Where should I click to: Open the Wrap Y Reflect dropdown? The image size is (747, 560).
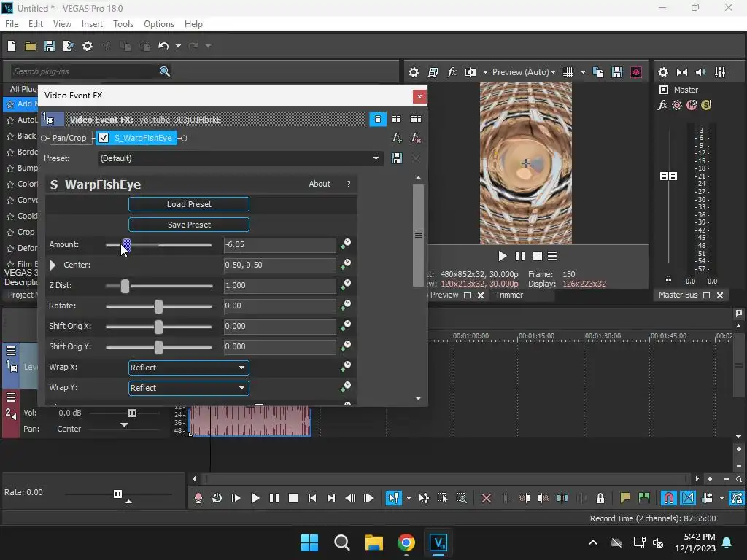point(189,388)
